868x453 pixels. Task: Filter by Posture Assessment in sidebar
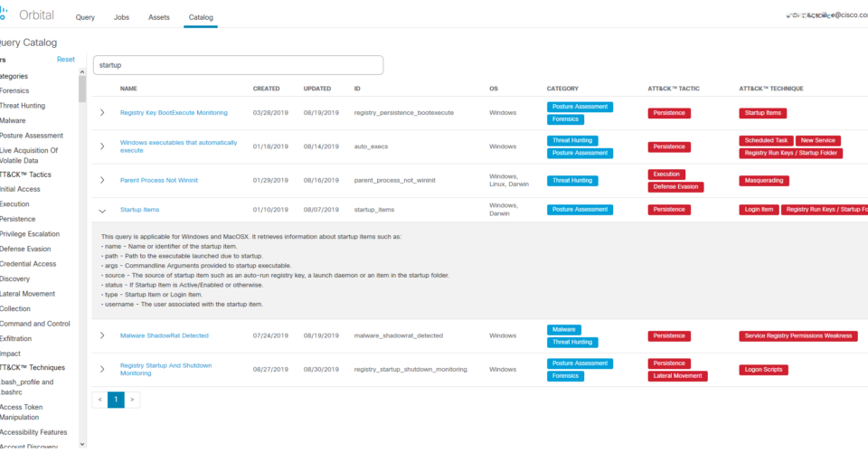32,136
